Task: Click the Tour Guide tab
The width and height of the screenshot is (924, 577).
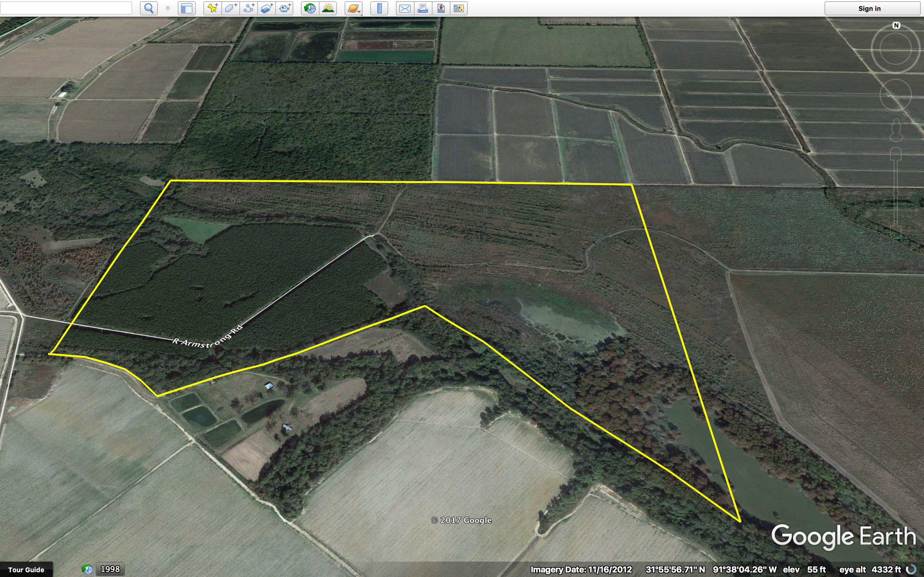Action: tap(26, 569)
